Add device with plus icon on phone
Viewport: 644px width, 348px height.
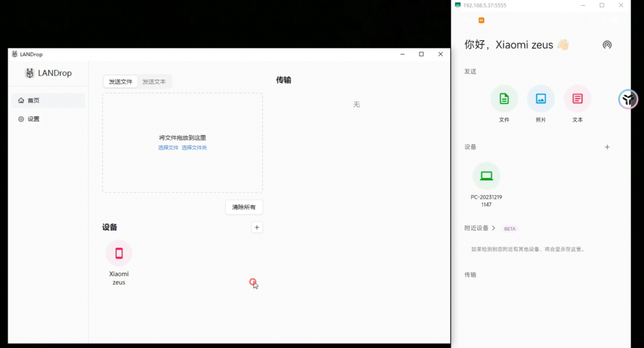click(x=607, y=147)
